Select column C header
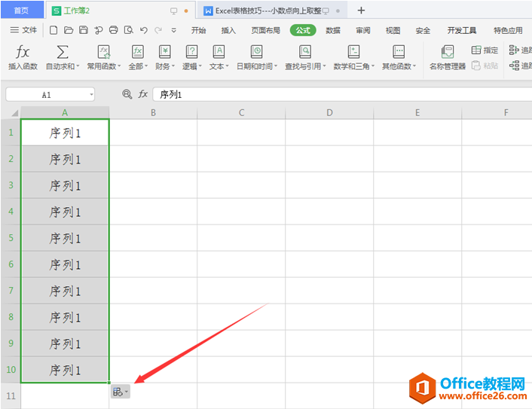 (241, 112)
